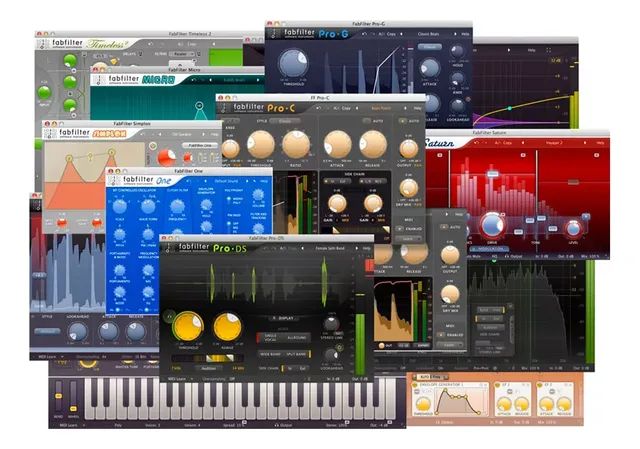This screenshot has height=449, width=640.
Task: Click the Display button in Pro-DS
Action: [x=283, y=318]
